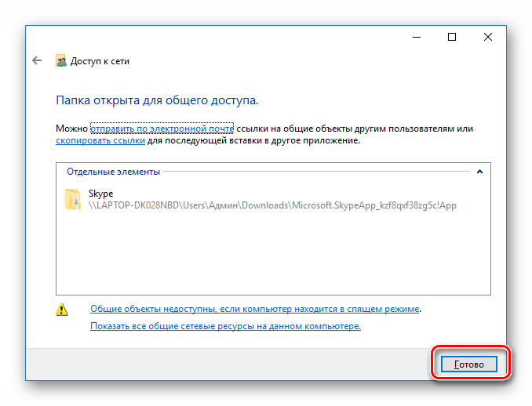Click the Готово button
The height and width of the screenshot is (406, 532).
pos(469,364)
